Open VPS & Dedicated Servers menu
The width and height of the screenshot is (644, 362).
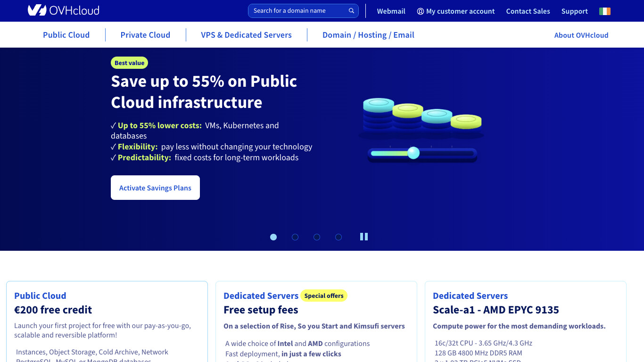click(246, 35)
